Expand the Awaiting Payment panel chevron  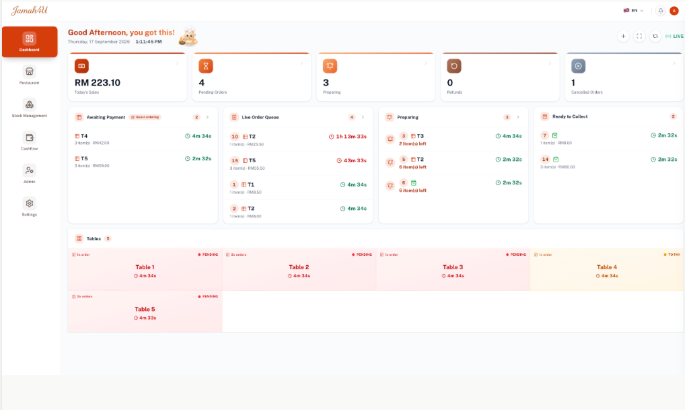[x=208, y=117]
